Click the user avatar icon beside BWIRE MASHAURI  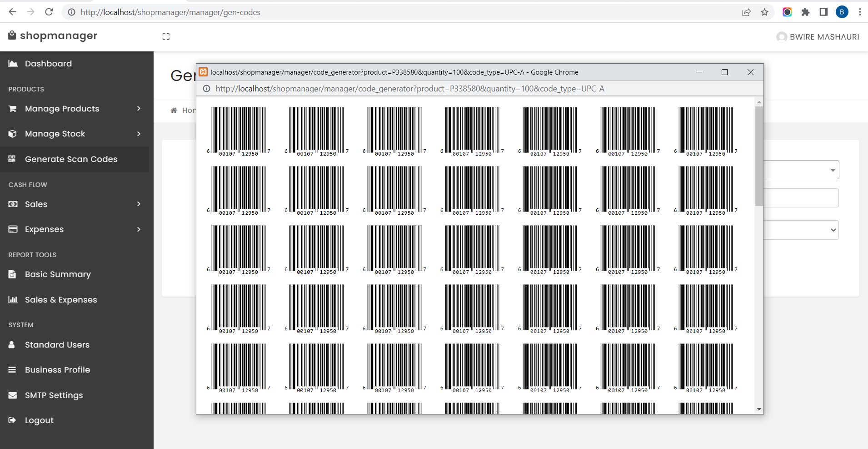tap(782, 37)
